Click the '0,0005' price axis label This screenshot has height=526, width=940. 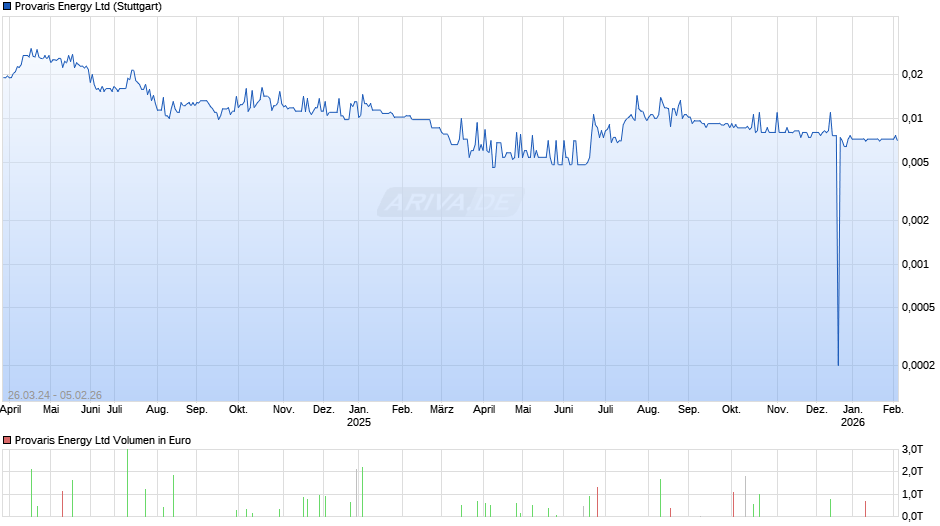[918, 307]
